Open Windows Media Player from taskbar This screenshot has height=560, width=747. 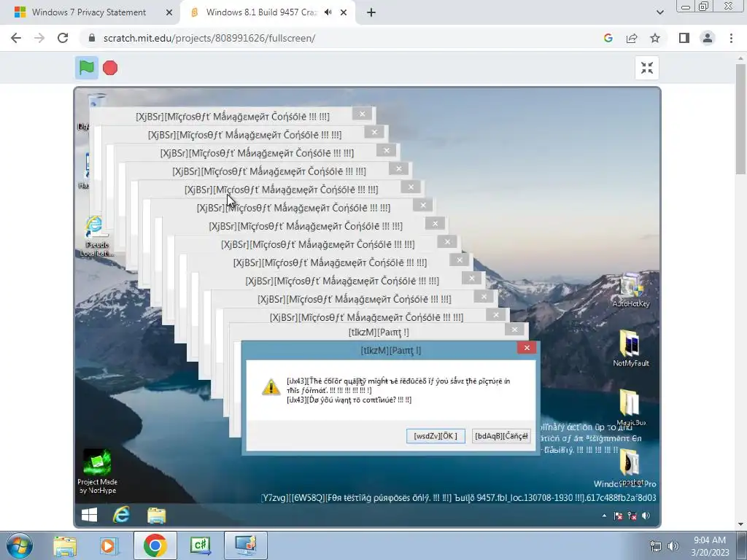click(x=108, y=545)
